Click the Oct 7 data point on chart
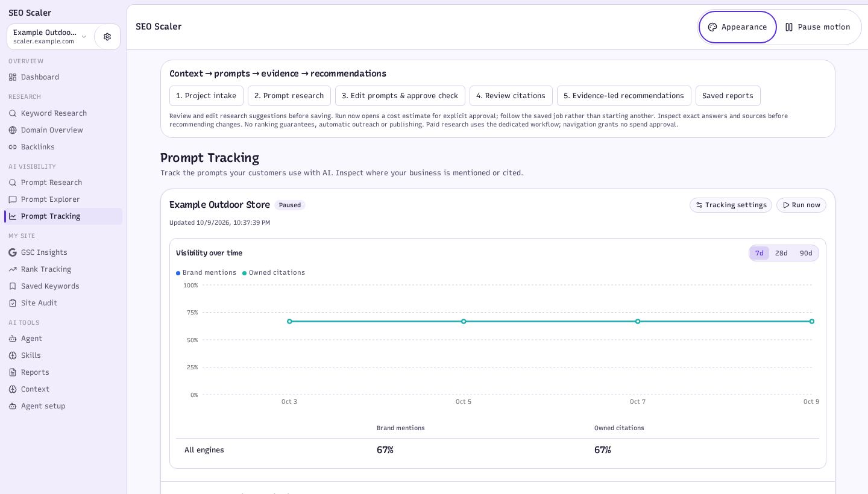This screenshot has width=868, height=494. (638, 322)
